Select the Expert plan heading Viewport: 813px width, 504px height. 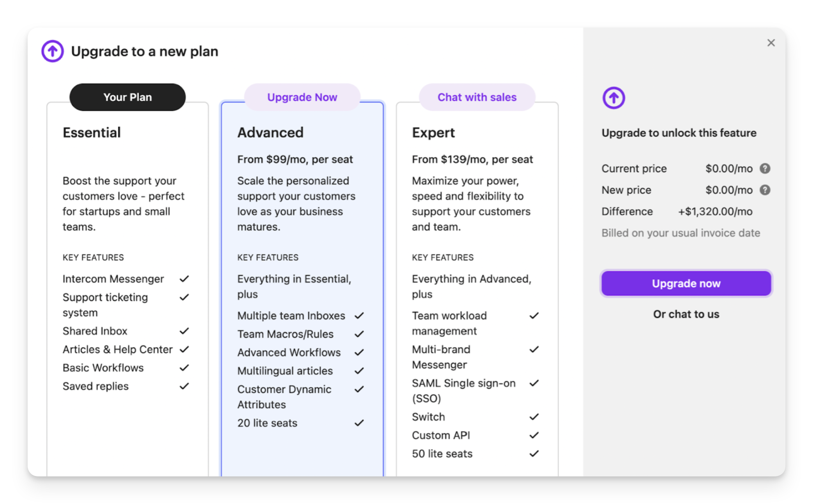tap(433, 133)
